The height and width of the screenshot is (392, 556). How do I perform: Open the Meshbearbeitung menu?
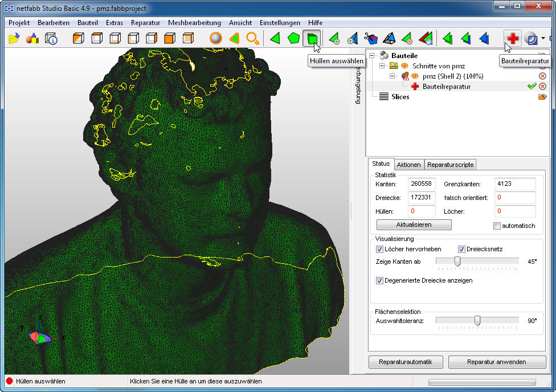coord(194,23)
